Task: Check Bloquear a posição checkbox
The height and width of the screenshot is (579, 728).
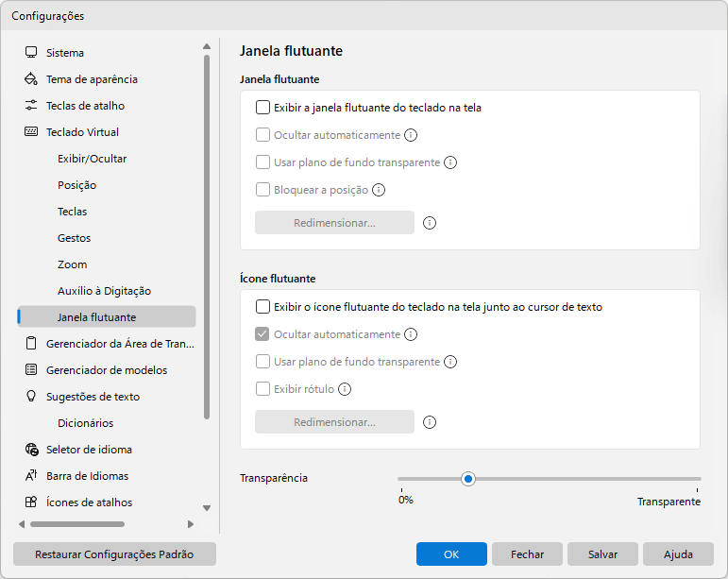Action: pyautogui.click(x=262, y=190)
